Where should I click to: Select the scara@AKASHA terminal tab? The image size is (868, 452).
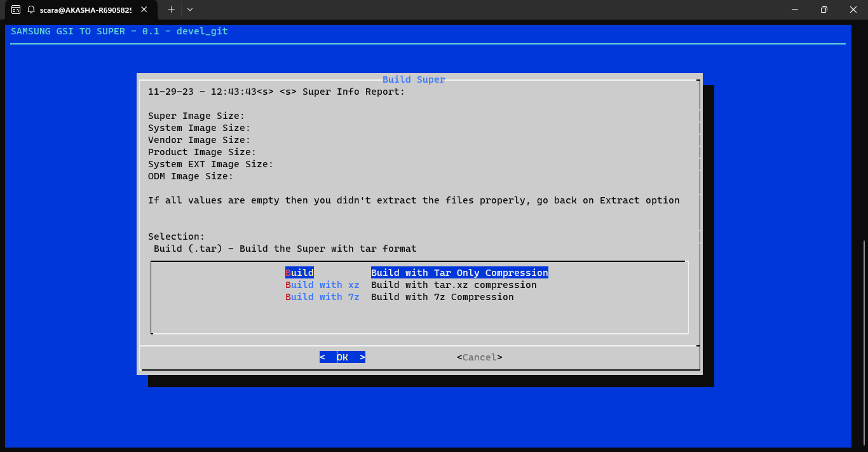tap(83, 10)
